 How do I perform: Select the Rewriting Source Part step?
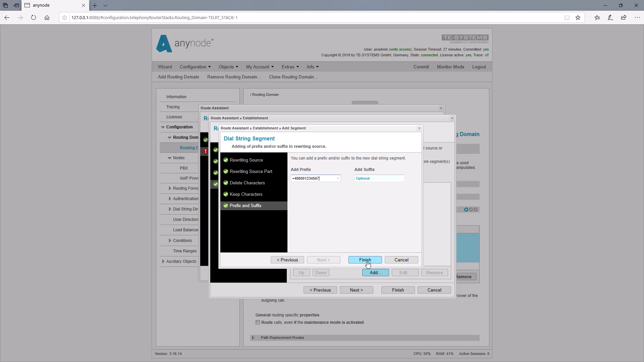click(251, 172)
